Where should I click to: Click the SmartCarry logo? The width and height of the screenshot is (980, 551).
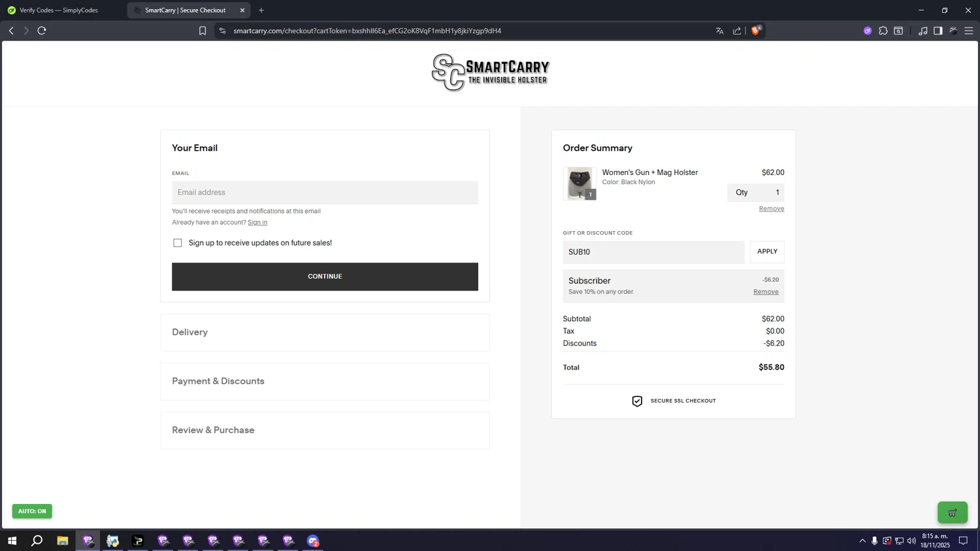[490, 72]
